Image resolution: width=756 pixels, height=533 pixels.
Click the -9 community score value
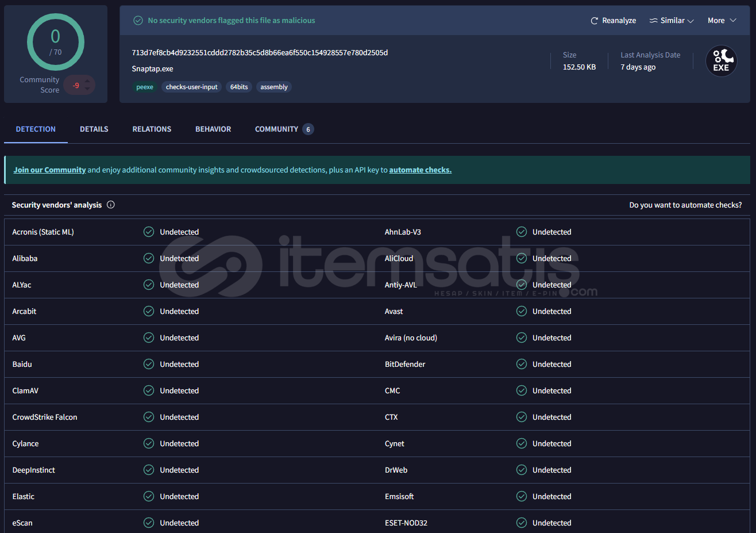coord(76,86)
